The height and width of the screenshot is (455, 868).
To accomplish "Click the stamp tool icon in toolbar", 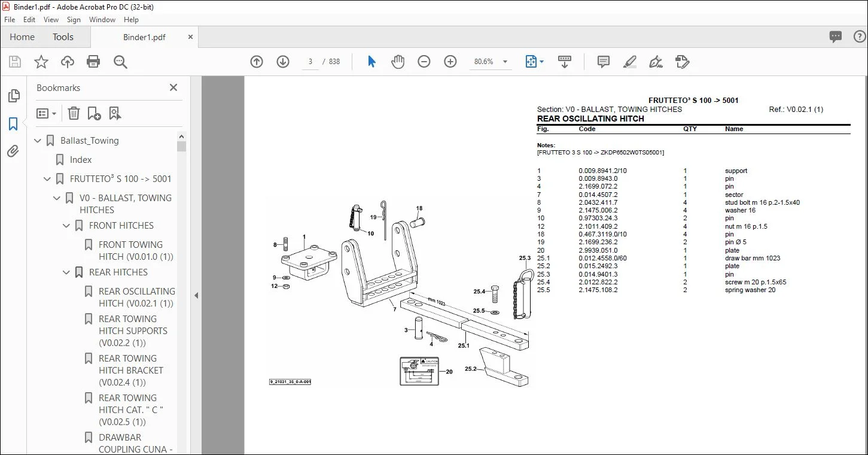I will pos(683,62).
